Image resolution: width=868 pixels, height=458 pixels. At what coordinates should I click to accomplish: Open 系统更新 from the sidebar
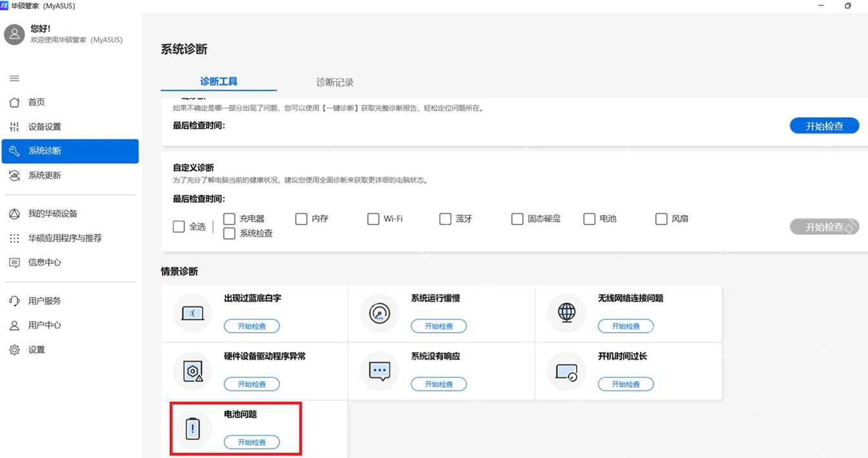[x=70, y=176]
